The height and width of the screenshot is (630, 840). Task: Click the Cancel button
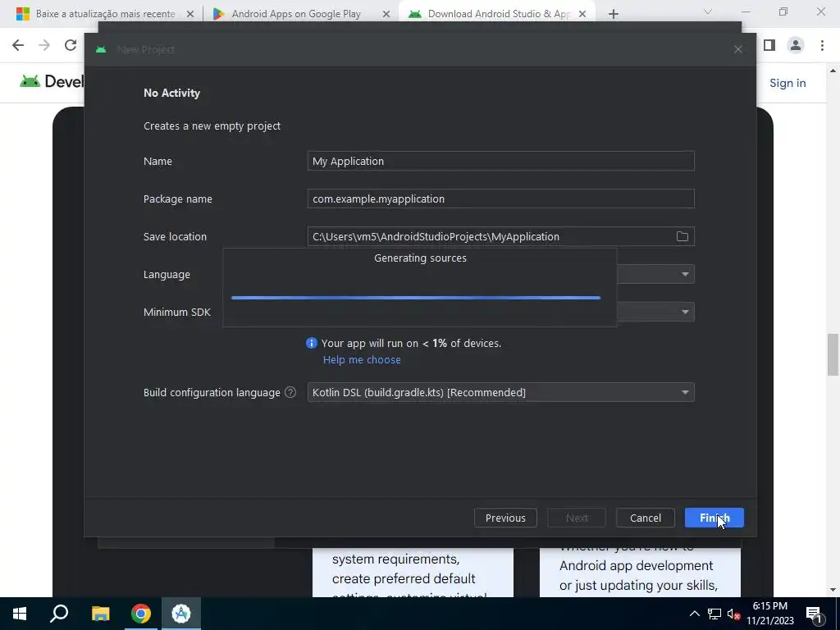645,518
